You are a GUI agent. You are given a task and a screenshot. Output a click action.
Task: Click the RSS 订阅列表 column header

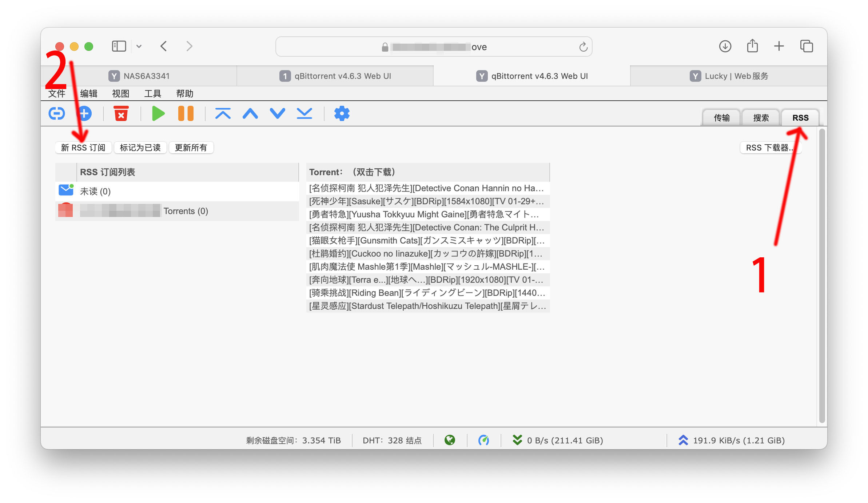(x=188, y=172)
